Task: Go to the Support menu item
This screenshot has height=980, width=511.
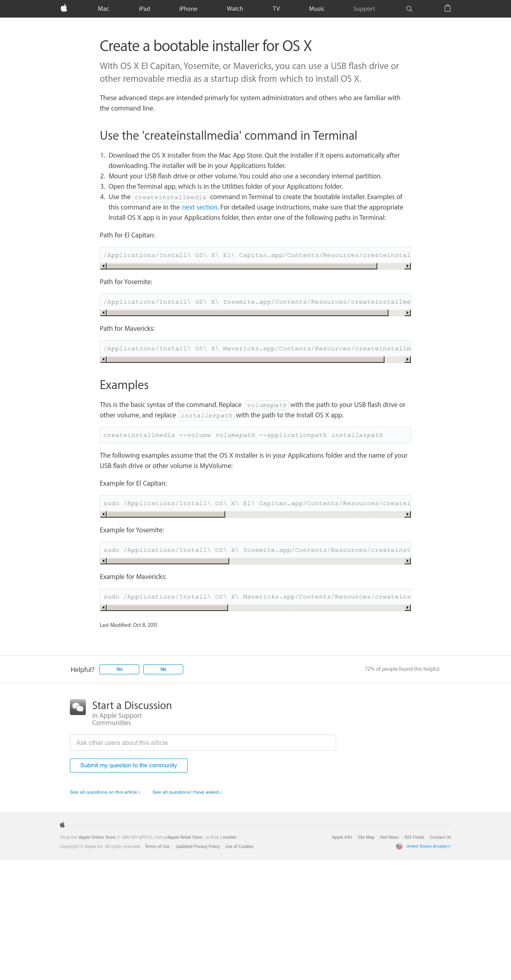Action: 364,9
